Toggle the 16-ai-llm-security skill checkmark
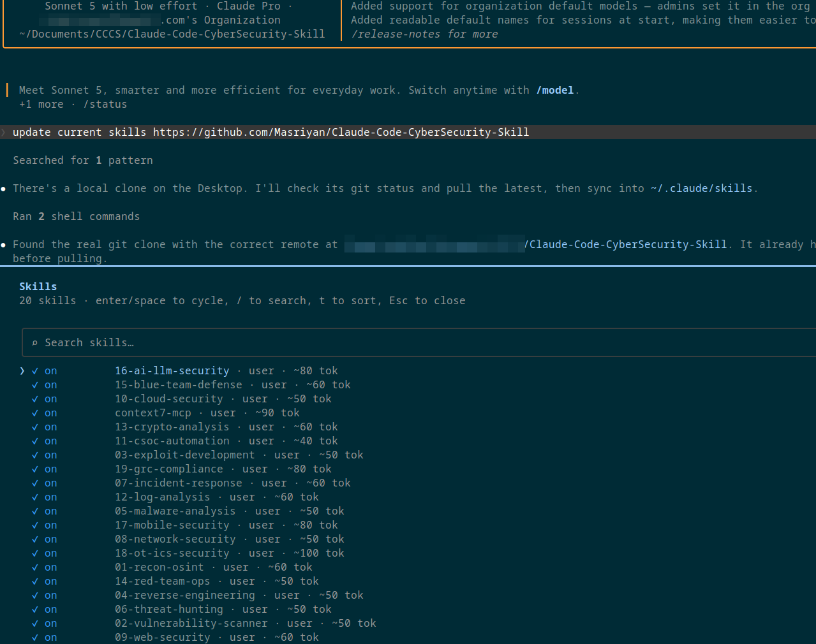Image resolution: width=816 pixels, height=644 pixels. pyautogui.click(x=35, y=371)
